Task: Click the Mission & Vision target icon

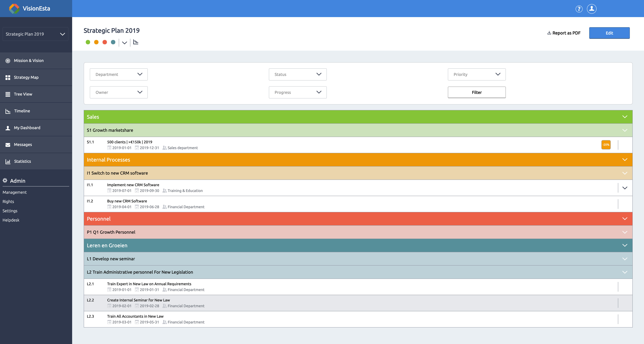Action: pos(8,61)
